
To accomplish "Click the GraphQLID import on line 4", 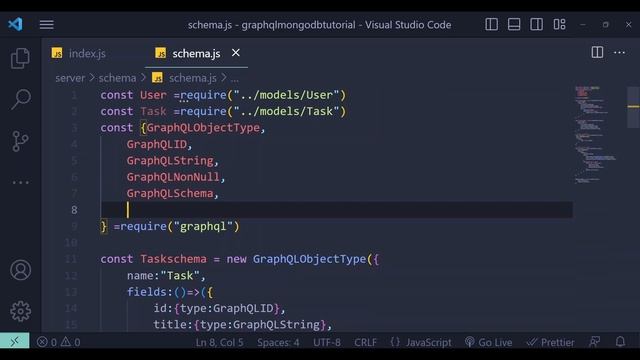I will (x=157, y=144).
